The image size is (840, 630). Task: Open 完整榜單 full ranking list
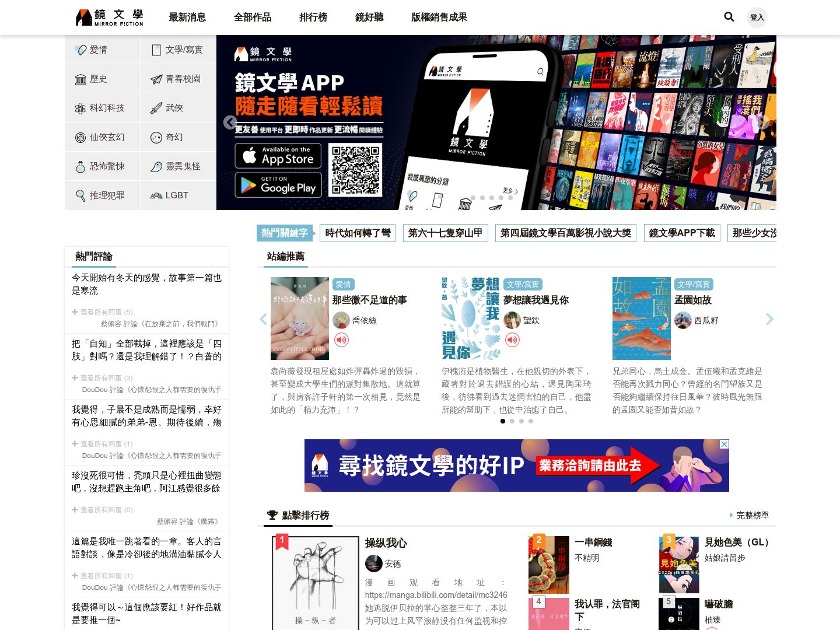(750, 515)
